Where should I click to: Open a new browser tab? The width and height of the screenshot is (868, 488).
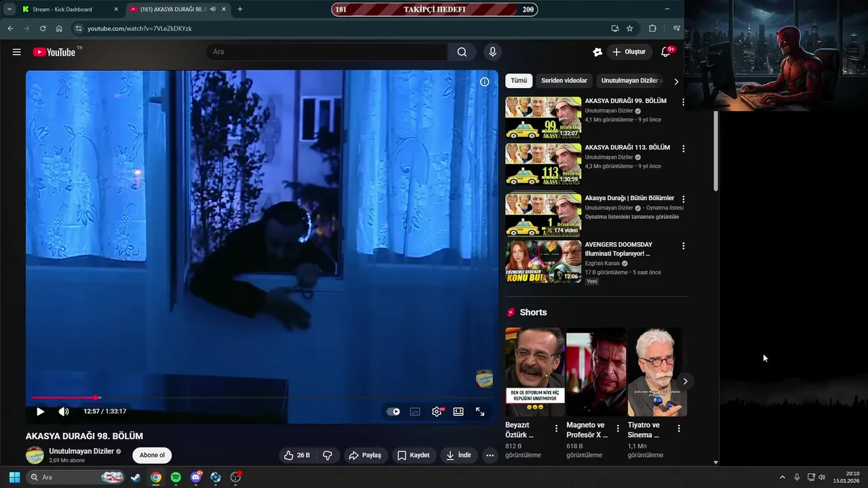pyautogui.click(x=240, y=9)
